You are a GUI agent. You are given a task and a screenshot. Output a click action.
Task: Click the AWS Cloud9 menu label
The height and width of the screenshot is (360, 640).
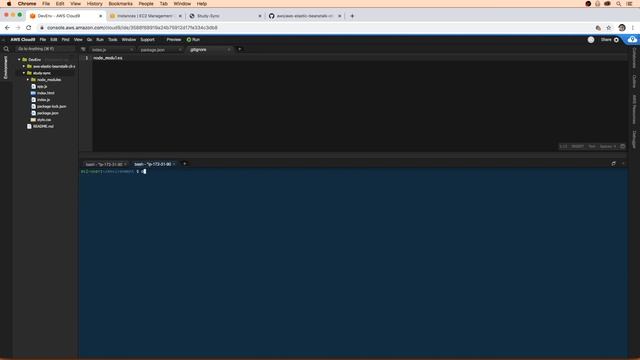tap(22, 40)
